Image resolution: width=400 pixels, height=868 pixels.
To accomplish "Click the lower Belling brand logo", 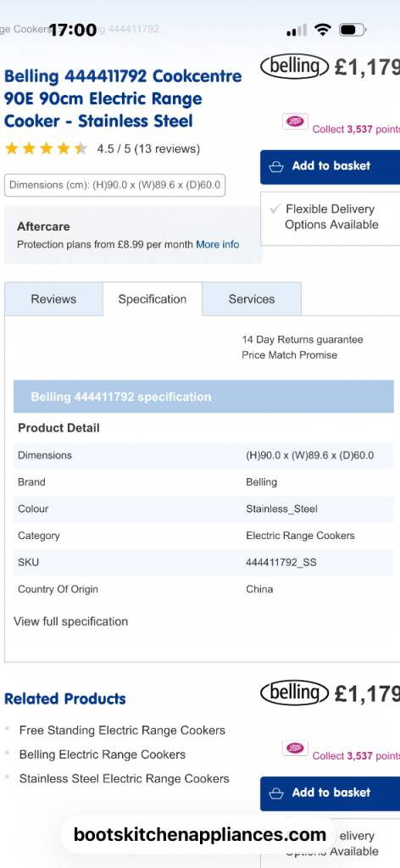I will pyautogui.click(x=294, y=693).
